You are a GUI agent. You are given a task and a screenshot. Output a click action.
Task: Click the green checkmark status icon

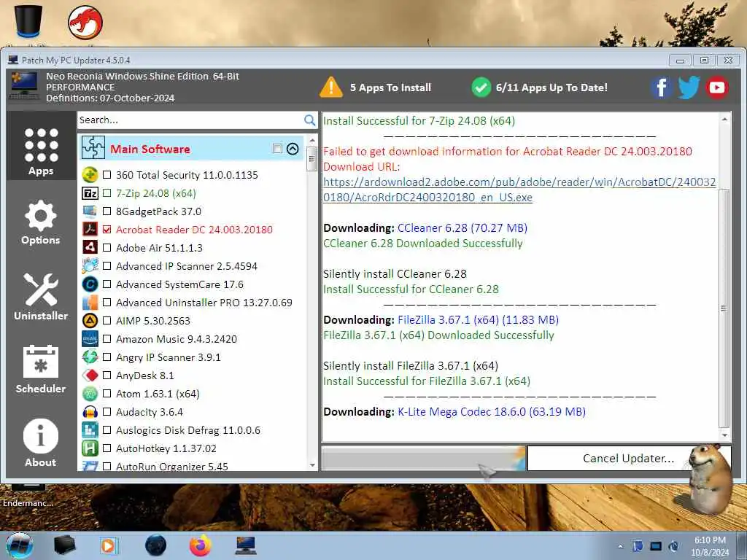click(x=481, y=87)
